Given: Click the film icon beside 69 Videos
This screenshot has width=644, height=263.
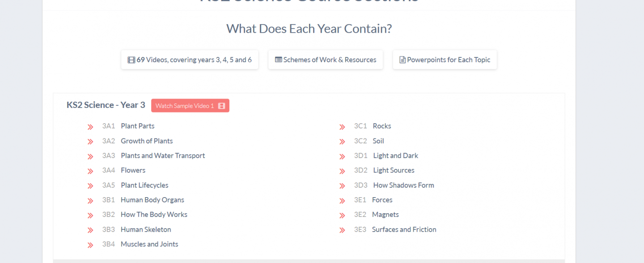Looking at the screenshot, I should pyautogui.click(x=131, y=60).
